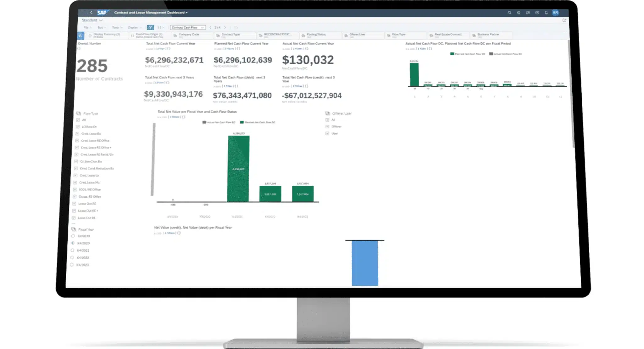Toggle the Cred. Lease Bu checkbox
Screen dimensions: 644x349
[x=77, y=134]
